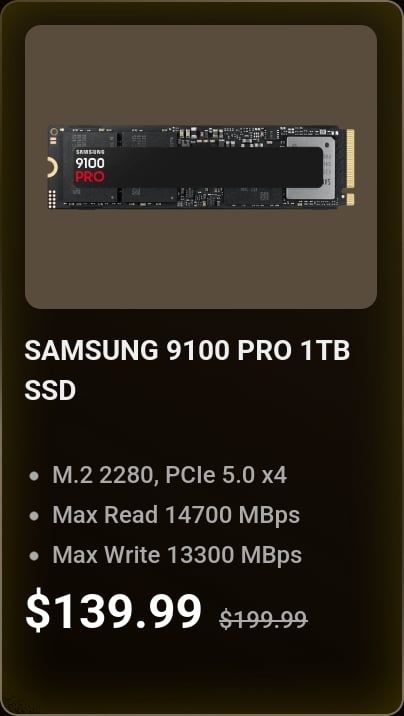Click the bullet before the M.2 2280 line

point(33,476)
